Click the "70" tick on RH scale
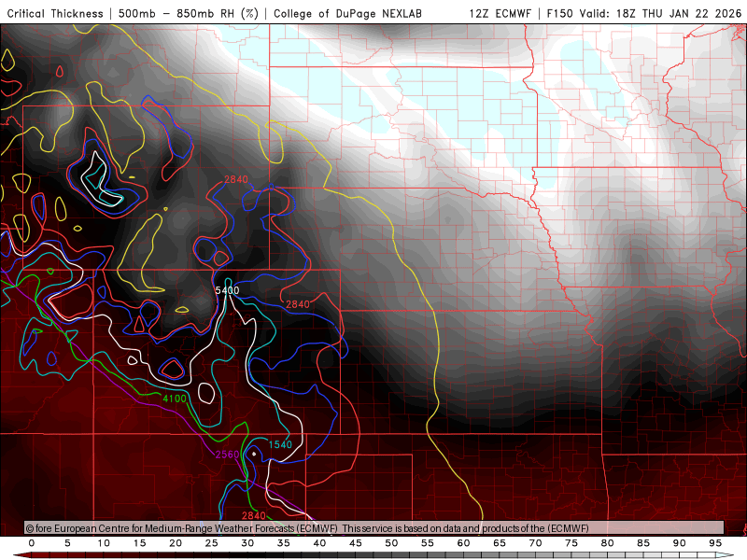 pyautogui.click(x=535, y=543)
